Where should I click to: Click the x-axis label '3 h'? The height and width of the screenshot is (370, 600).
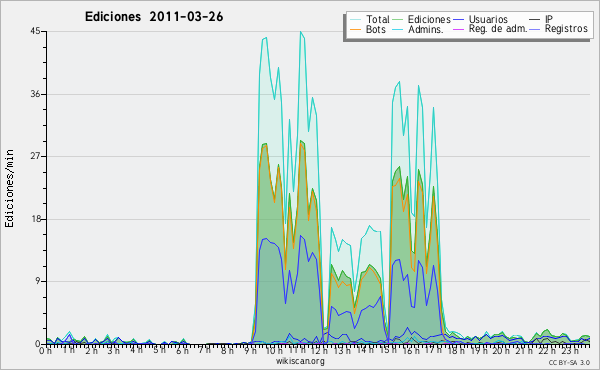coord(114,350)
